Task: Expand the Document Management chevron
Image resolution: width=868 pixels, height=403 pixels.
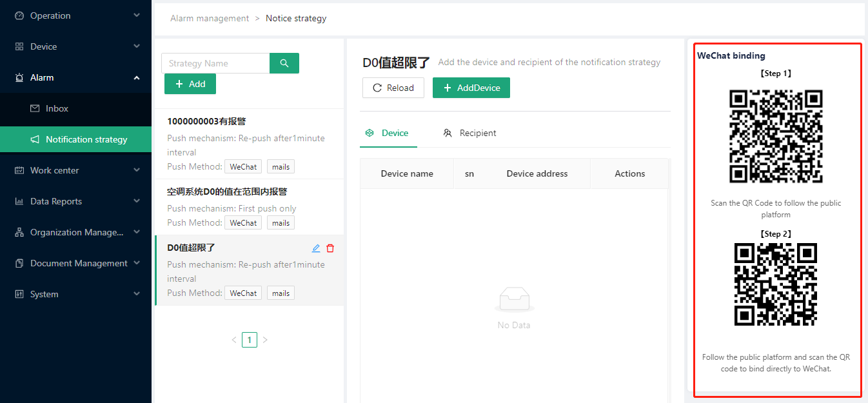Action: pos(137,263)
